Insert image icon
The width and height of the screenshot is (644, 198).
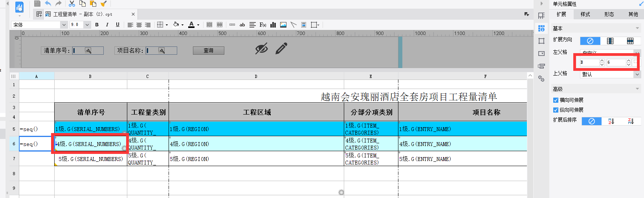click(283, 25)
